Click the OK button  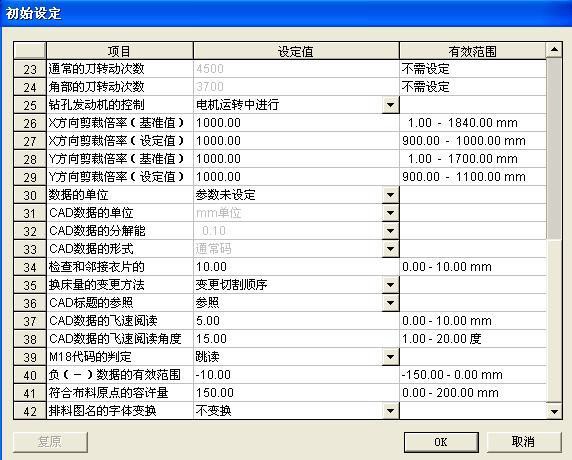pos(441,442)
